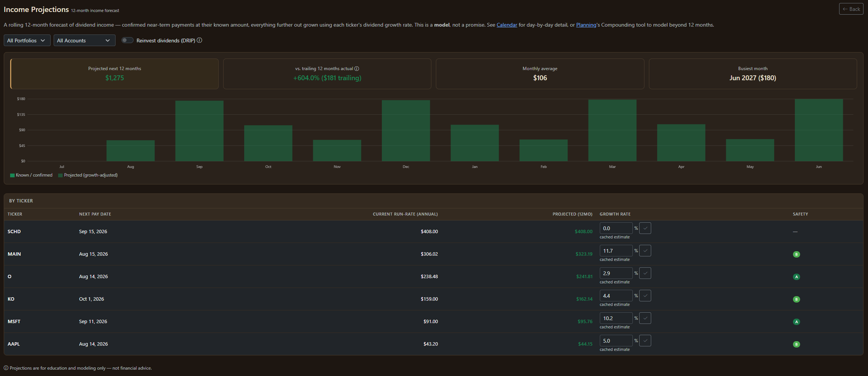Open the Calendar link
868x376 pixels.
pyautogui.click(x=507, y=25)
